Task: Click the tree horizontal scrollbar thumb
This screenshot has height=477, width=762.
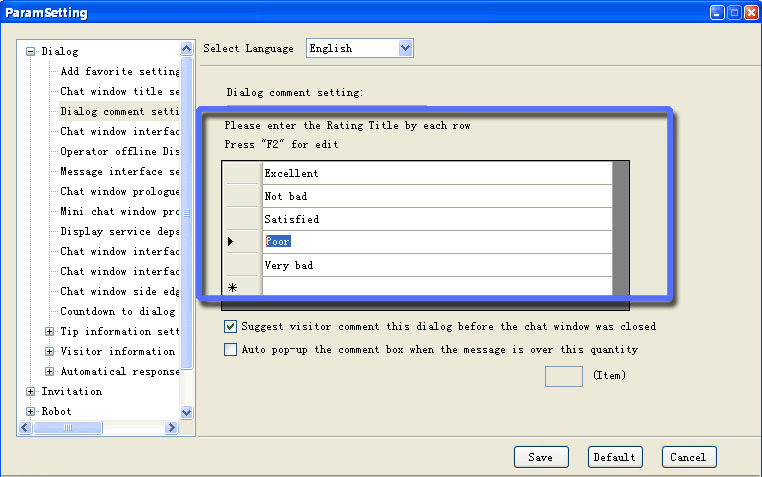Action: [x=68, y=427]
